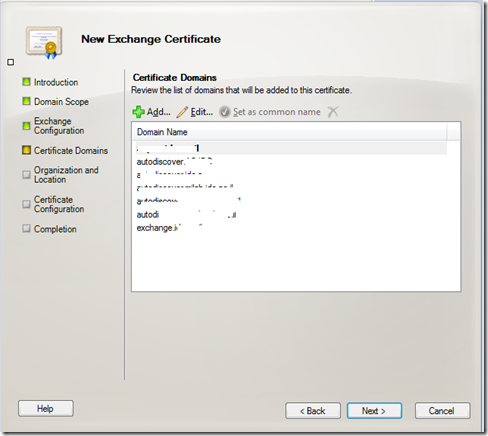This screenshot has width=488, height=436.
Task: Click the certificate ribbon icon in header
Action: pos(44,43)
